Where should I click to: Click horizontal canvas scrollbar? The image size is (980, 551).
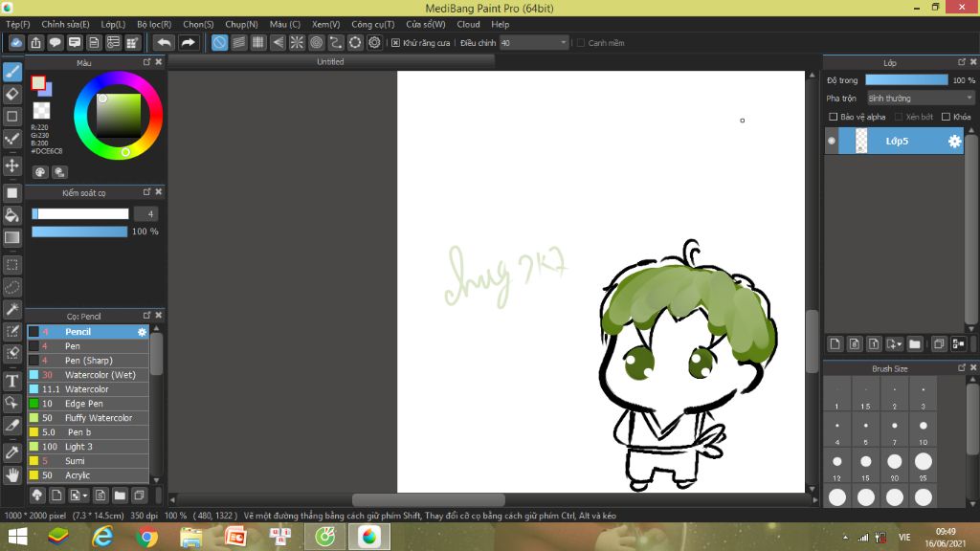point(428,499)
